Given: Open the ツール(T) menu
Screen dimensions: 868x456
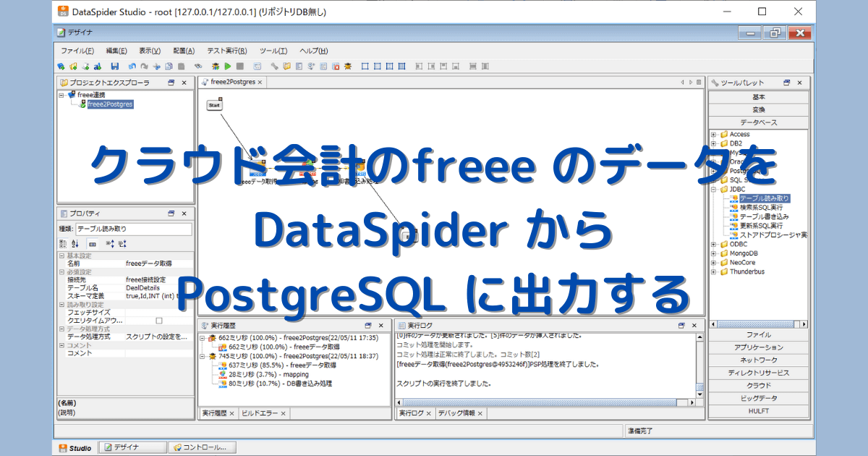Looking at the screenshot, I should click(x=273, y=51).
